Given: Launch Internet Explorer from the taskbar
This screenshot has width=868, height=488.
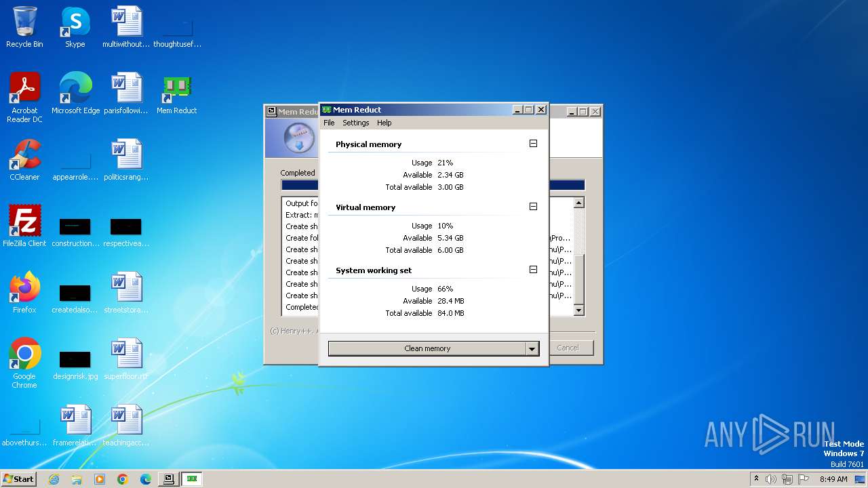Looking at the screenshot, I should point(54,479).
